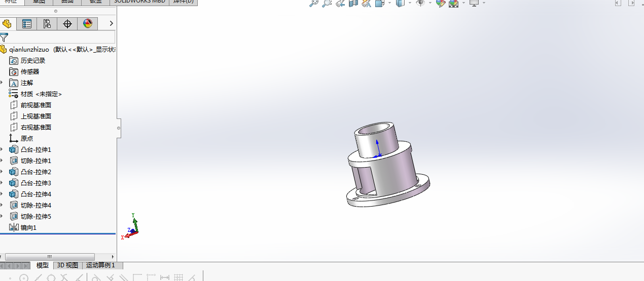The image size is (644, 281).
Task: Click the feature tree horizontal scrollbar
Action: pyautogui.click(x=50, y=257)
